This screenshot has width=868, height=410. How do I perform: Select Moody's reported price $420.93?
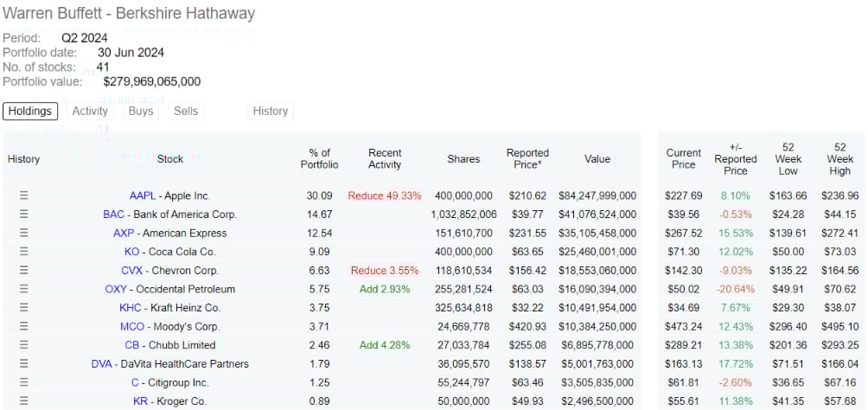527,327
